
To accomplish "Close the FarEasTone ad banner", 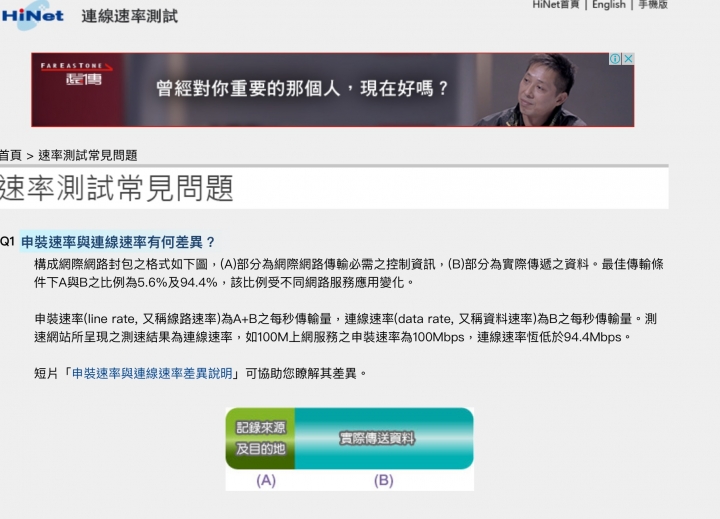I will pyautogui.click(x=628, y=59).
